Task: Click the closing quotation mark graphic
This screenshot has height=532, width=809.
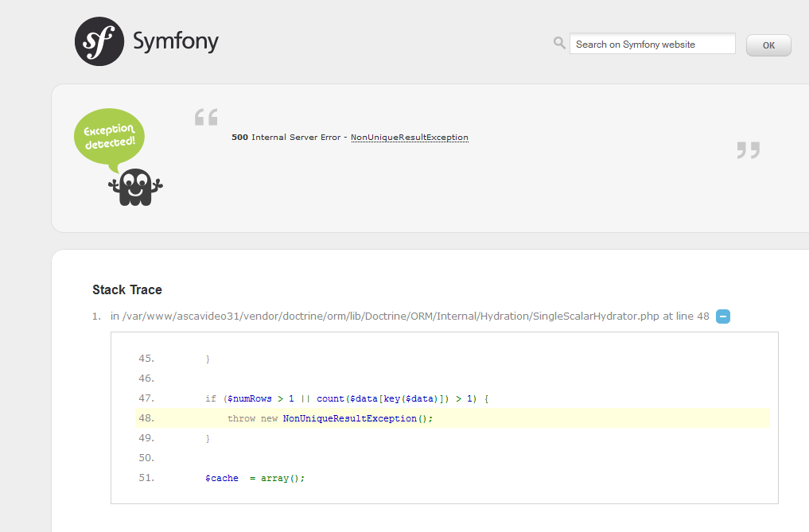Action: tap(746, 151)
